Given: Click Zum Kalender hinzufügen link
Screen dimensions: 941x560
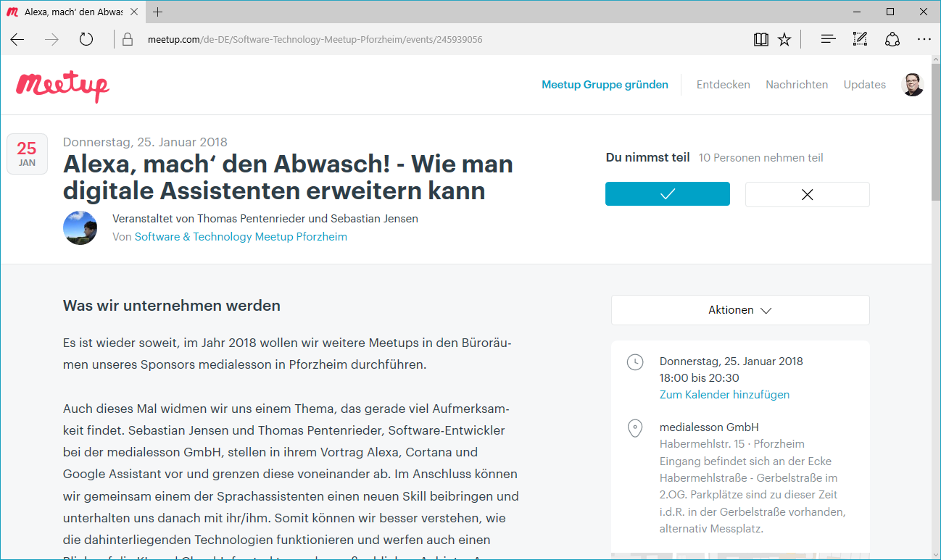Looking at the screenshot, I should click(x=724, y=395).
